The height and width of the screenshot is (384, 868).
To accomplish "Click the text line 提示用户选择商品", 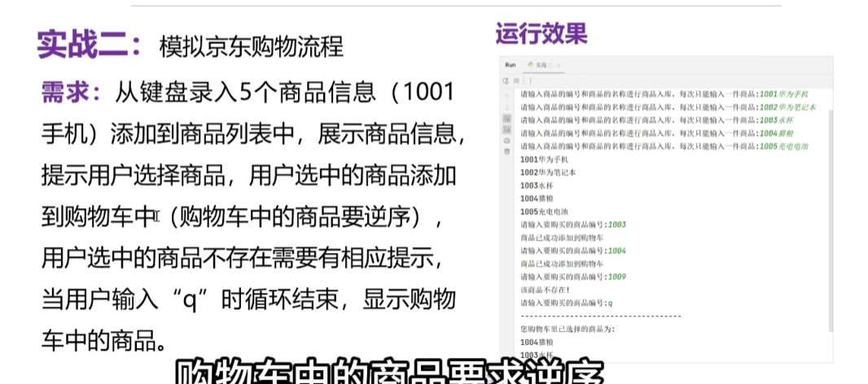I will point(134,177).
